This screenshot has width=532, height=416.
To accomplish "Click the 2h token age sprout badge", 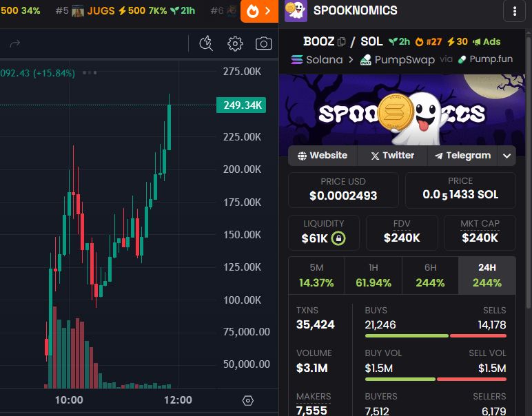I will point(399,42).
